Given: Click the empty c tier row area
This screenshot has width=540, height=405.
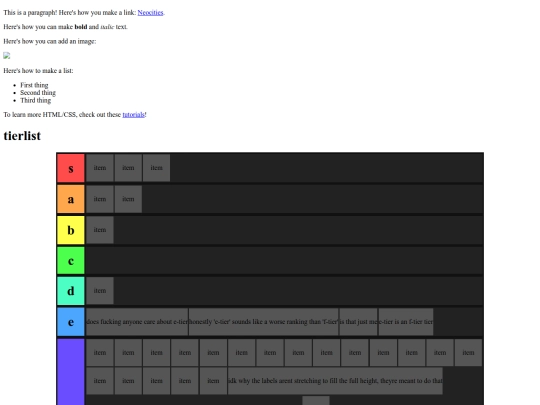Looking at the screenshot, I should (x=284, y=261).
